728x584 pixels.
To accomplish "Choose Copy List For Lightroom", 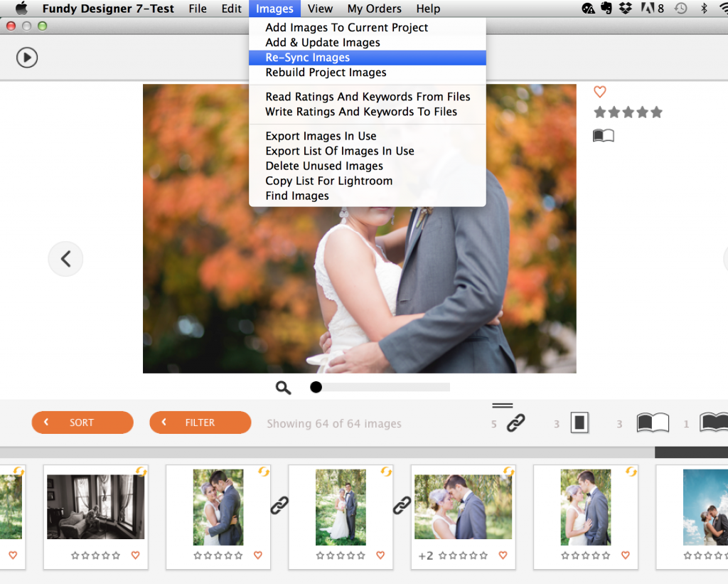I will click(368, 181).
